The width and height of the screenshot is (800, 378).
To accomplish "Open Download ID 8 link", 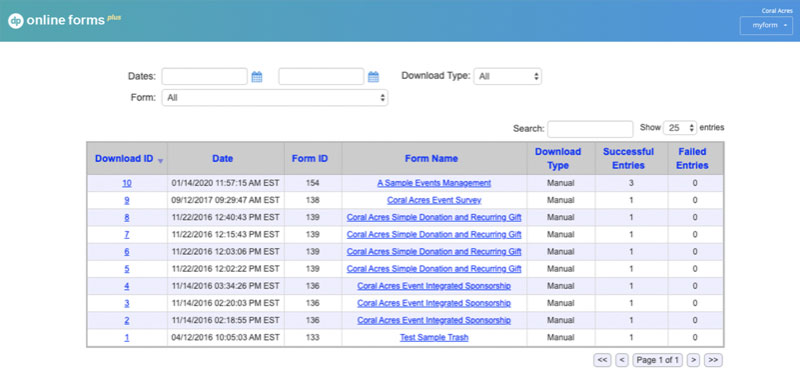I will (127, 217).
